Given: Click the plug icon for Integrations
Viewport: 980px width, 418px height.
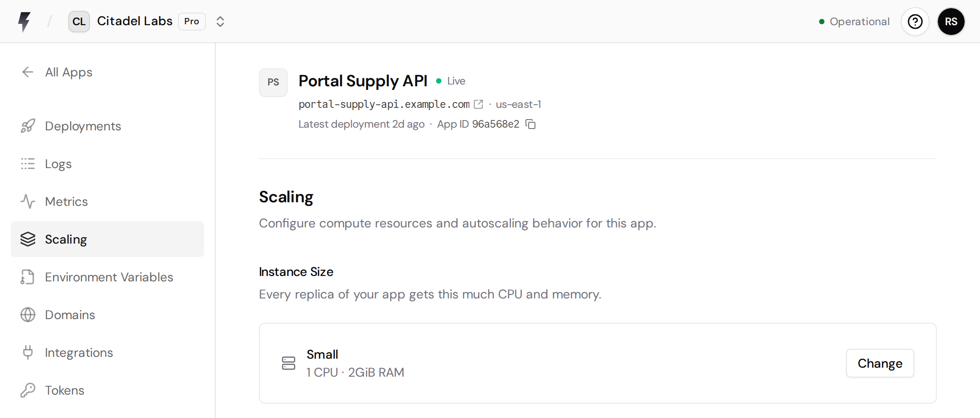Looking at the screenshot, I should (28, 352).
